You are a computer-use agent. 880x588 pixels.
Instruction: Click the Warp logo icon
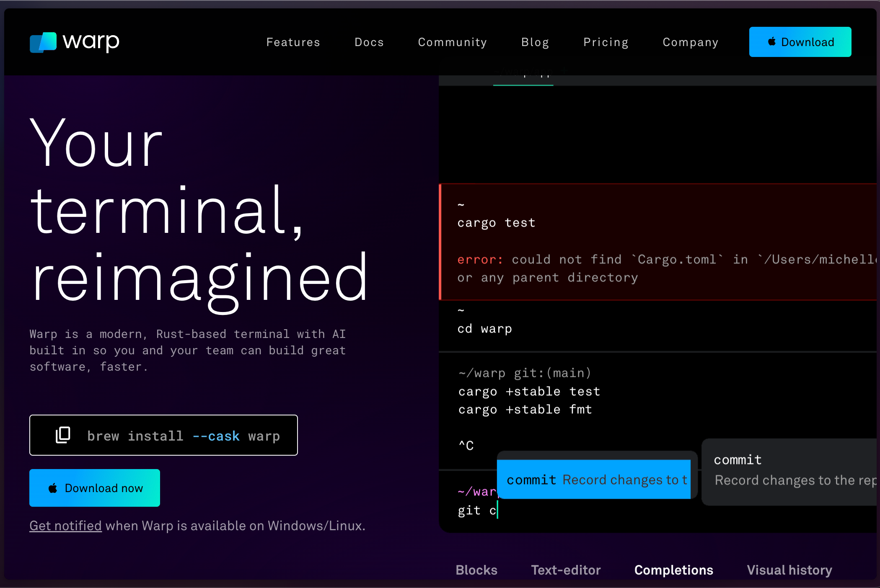[x=43, y=42]
